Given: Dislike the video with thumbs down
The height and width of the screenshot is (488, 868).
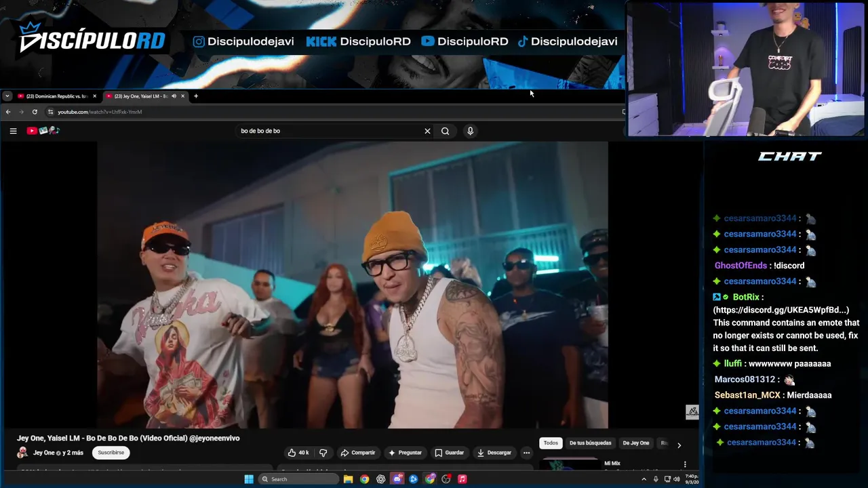Looking at the screenshot, I should pyautogui.click(x=323, y=453).
